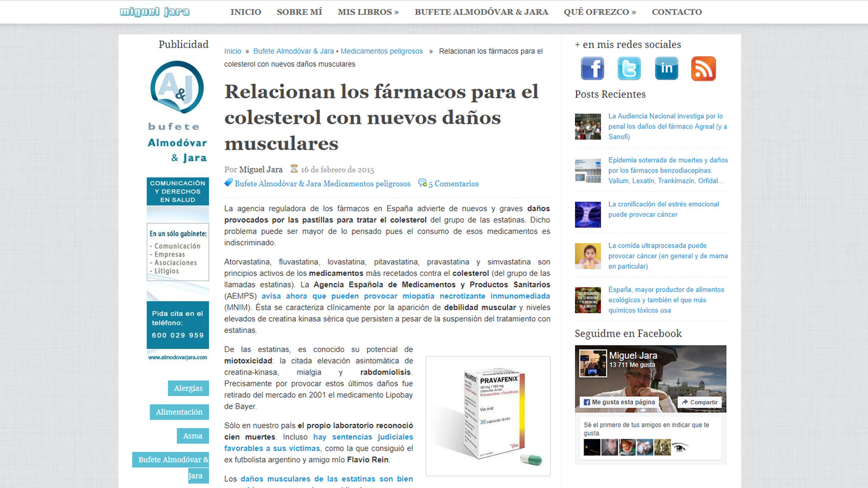Open Miguel Jara Facebook page title
868x488 pixels.
pyautogui.click(x=633, y=356)
